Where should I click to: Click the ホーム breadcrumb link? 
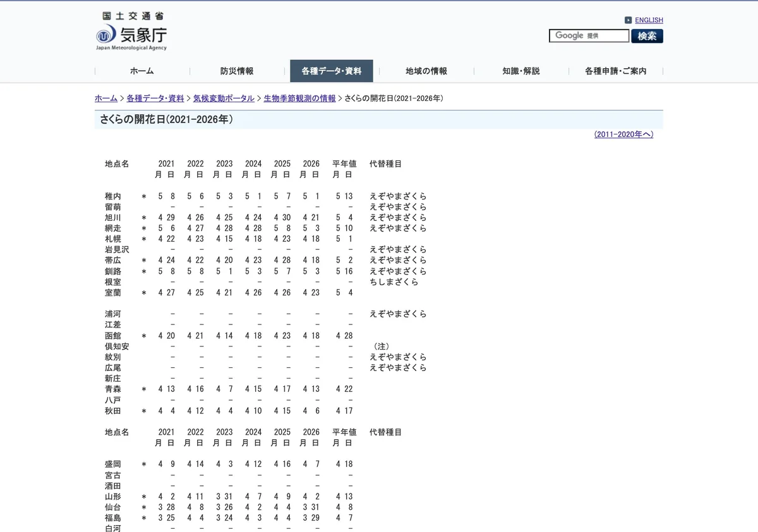pyautogui.click(x=106, y=98)
